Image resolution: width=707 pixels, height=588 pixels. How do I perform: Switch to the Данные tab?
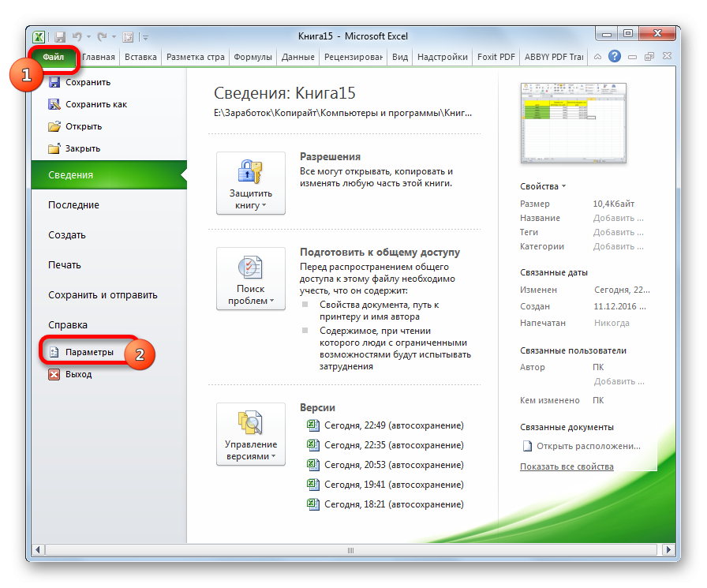tap(298, 57)
